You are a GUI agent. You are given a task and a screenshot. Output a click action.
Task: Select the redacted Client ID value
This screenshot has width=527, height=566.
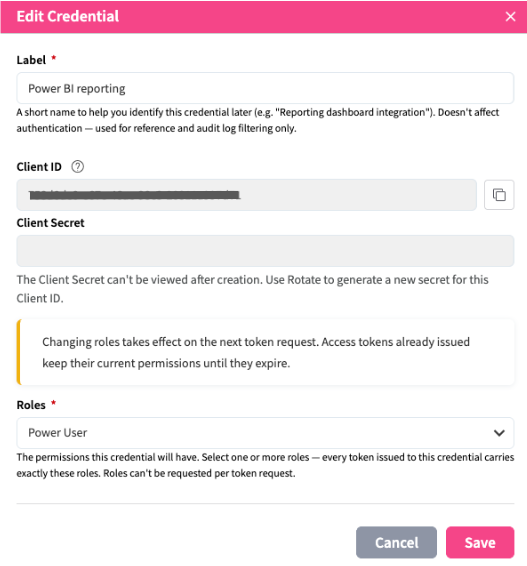coord(134,195)
